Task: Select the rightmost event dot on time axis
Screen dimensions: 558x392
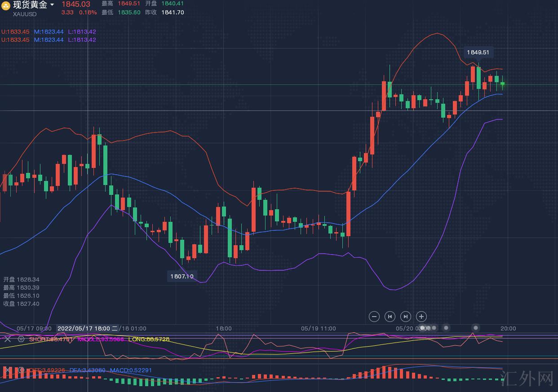Action: 476,328
